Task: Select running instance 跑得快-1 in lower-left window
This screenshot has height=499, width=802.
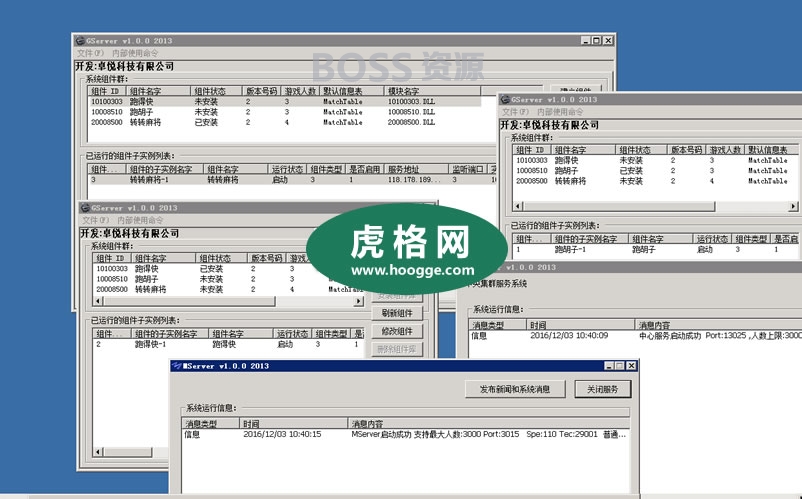Action: [x=229, y=344]
